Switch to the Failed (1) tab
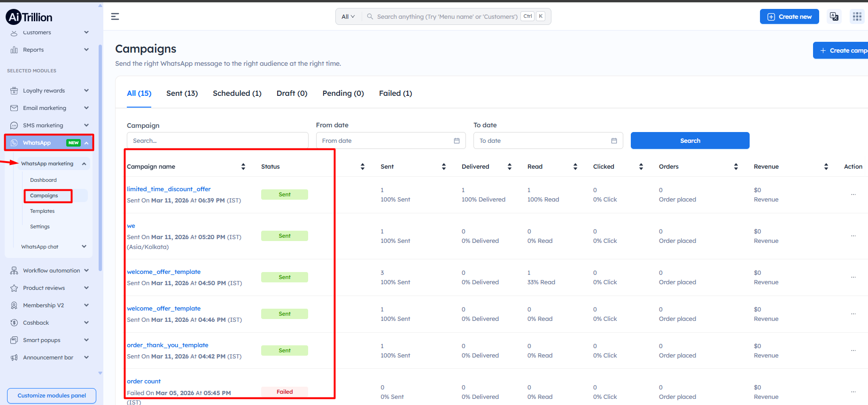The image size is (868, 405). [x=395, y=93]
